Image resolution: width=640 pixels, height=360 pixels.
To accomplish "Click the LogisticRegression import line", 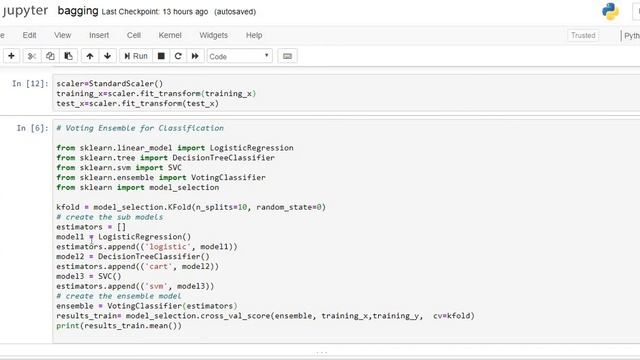I will pyautogui.click(x=175, y=148).
